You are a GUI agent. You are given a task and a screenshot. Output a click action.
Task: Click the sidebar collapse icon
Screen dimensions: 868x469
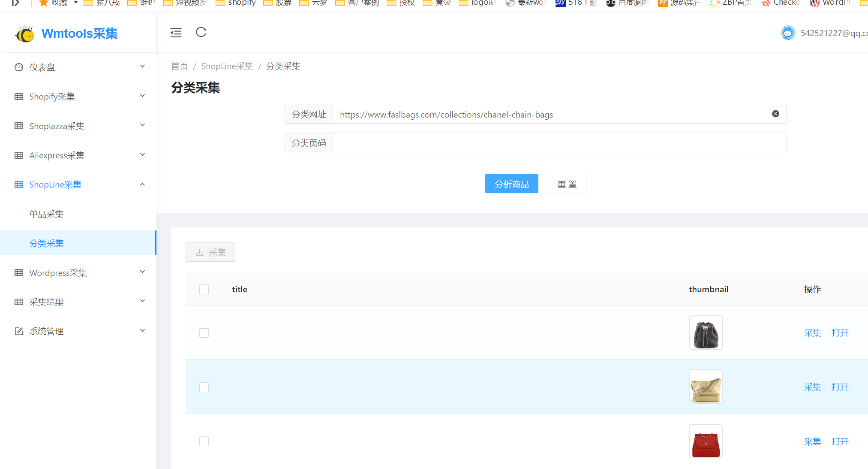pos(176,32)
